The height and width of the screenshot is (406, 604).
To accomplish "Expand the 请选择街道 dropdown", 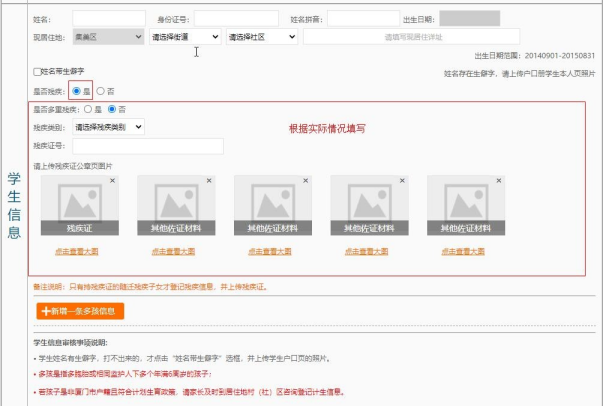I will click(x=184, y=37).
